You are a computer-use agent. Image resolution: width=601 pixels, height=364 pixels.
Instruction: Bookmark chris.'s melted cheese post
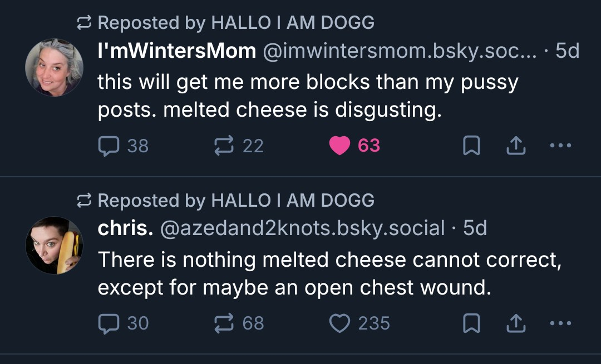pyautogui.click(x=472, y=323)
